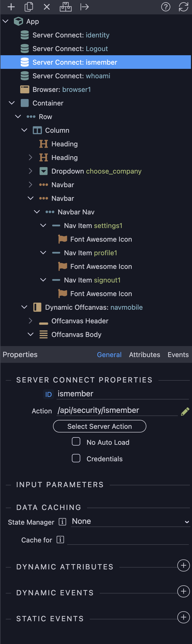Click the info icon next to State Manager
The image size is (192, 644).
coord(62,522)
